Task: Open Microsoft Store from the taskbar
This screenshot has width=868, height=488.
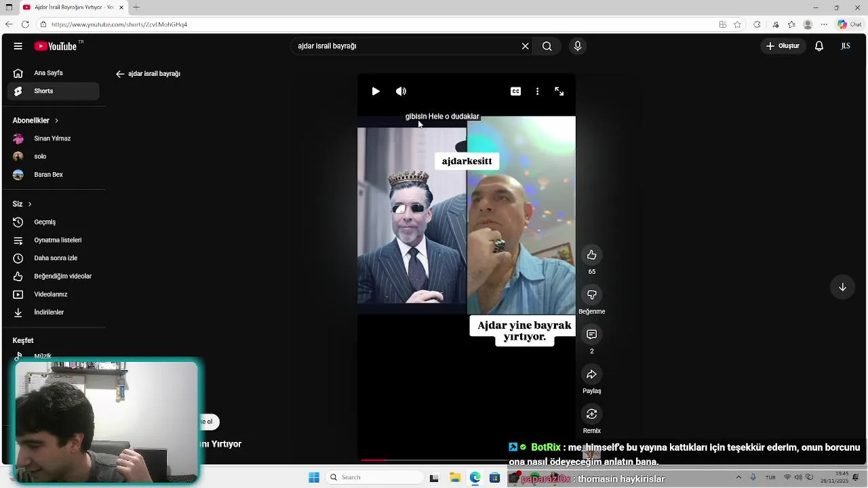Action: (x=494, y=478)
